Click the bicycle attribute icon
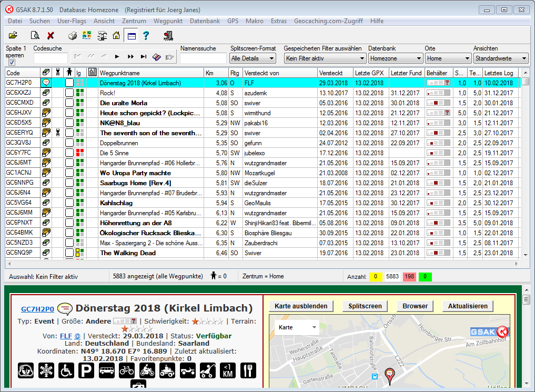 (x=127, y=370)
